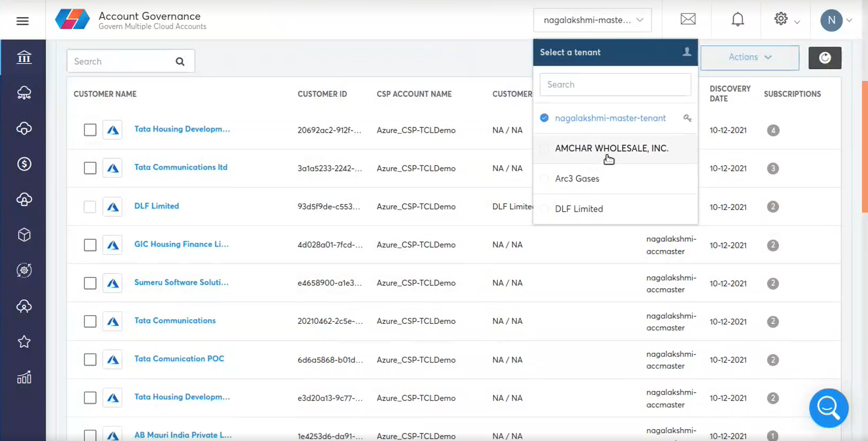
Task: Select radio for nagalakshmi-master-tenant
Action: click(544, 118)
